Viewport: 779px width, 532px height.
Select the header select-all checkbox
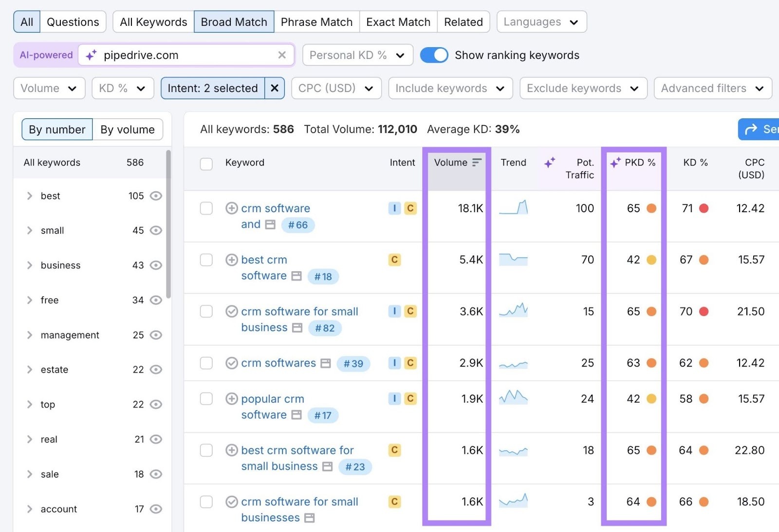(206, 164)
